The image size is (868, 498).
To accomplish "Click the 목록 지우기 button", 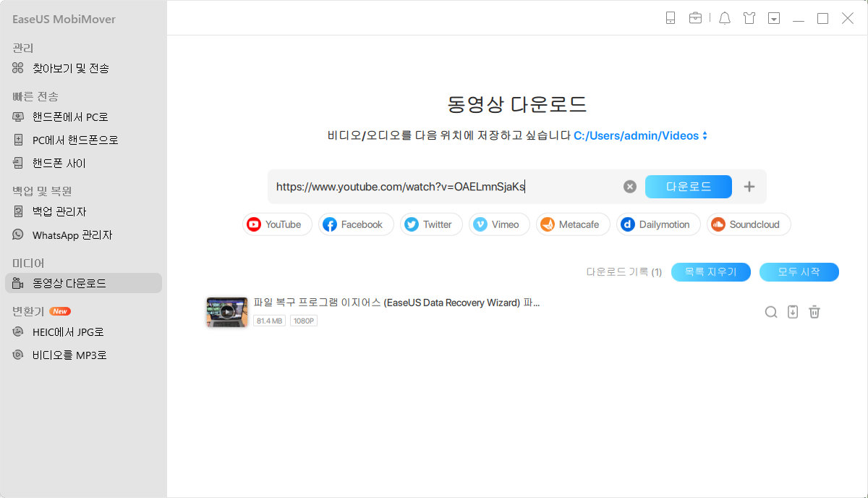I will [x=711, y=272].
